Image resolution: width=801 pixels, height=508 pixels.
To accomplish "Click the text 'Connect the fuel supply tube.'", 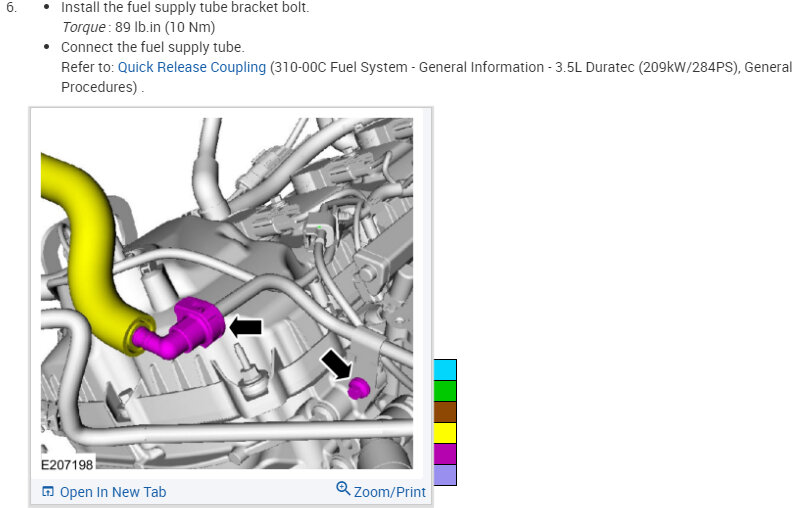I will tap(153, 47).
